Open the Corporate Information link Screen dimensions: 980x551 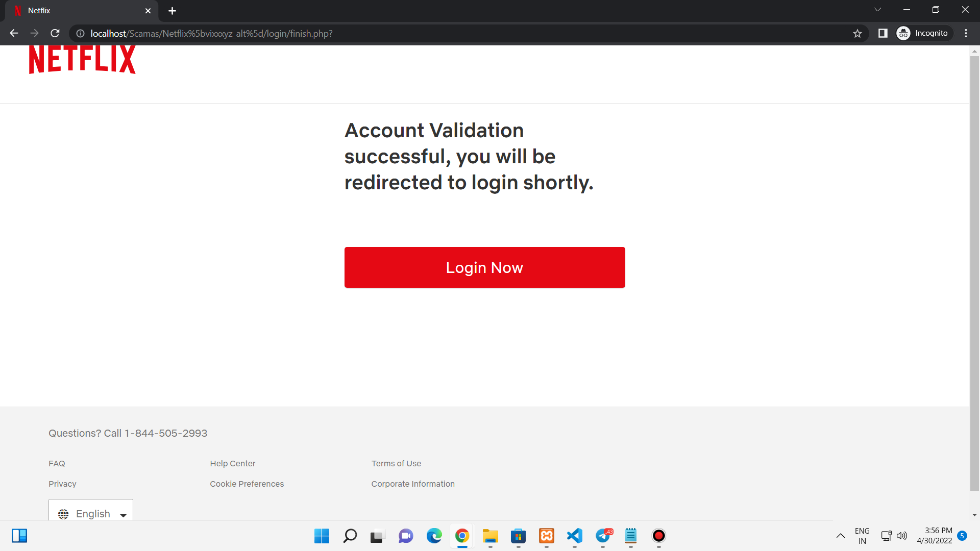click(x=413, y=484)
